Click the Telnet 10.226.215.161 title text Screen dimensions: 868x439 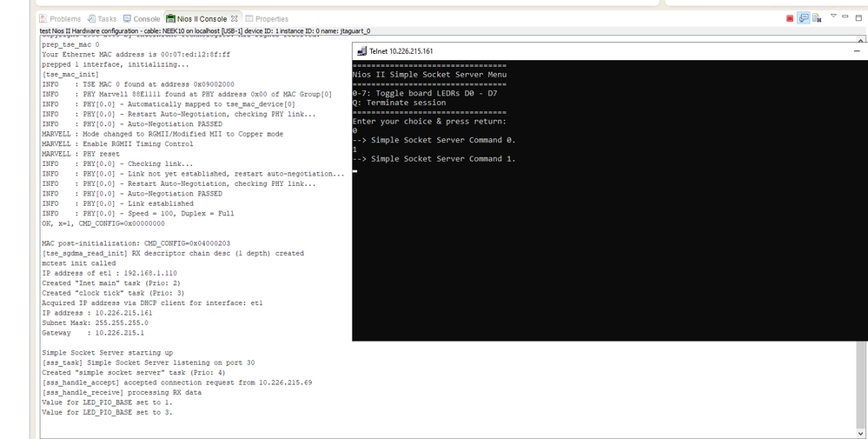[x=401, y=51]
